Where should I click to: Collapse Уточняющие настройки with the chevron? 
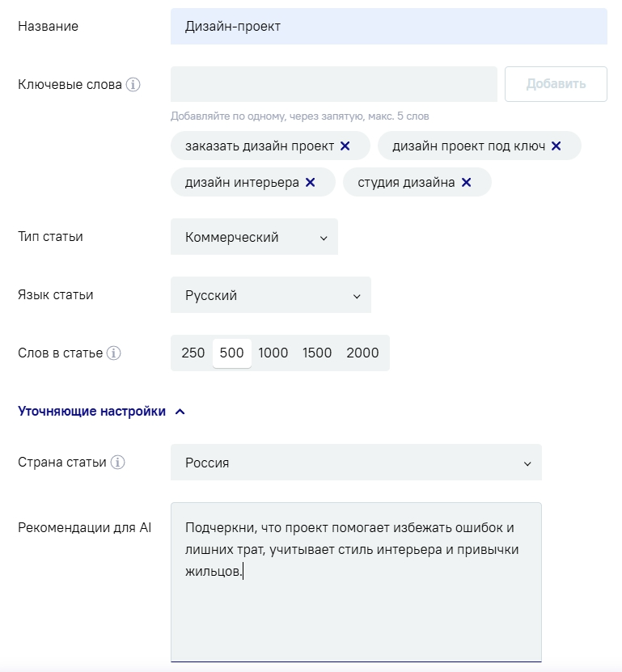[x=178, y=411]
